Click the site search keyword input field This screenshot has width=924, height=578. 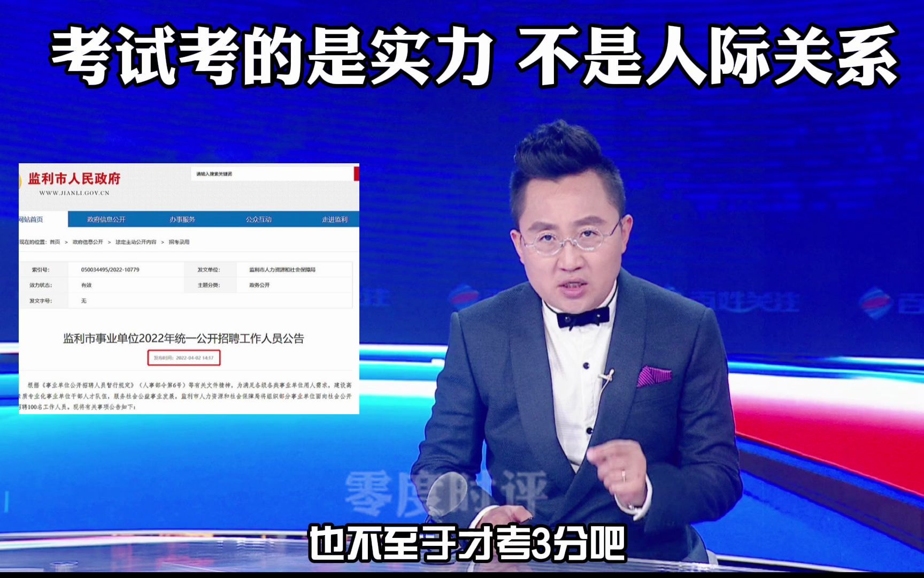272,174
